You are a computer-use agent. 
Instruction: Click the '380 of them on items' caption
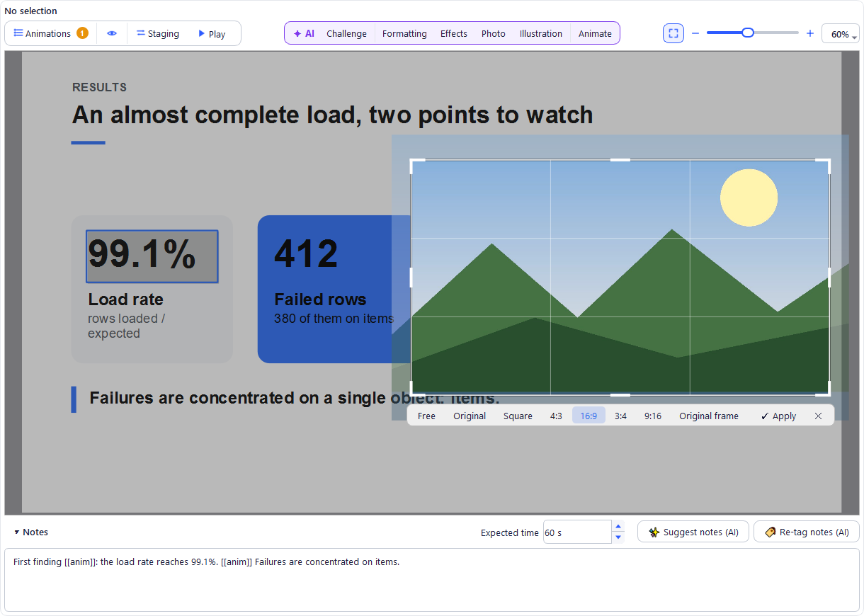click(x=334, y=319)
